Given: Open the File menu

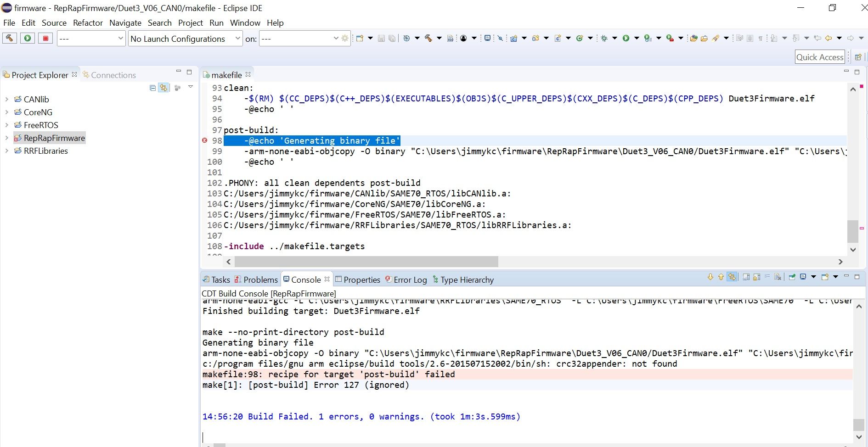Looking at the screenshot, I should [x=9, y=22].
